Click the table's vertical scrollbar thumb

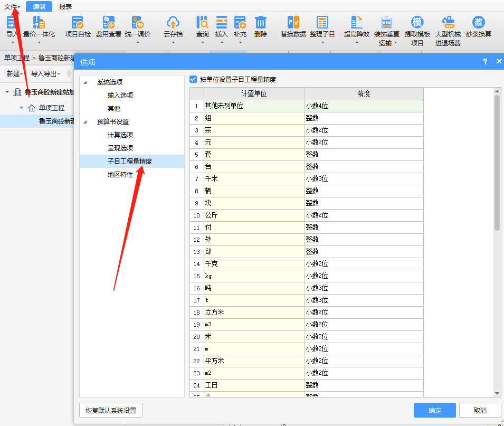pos(497,163)
